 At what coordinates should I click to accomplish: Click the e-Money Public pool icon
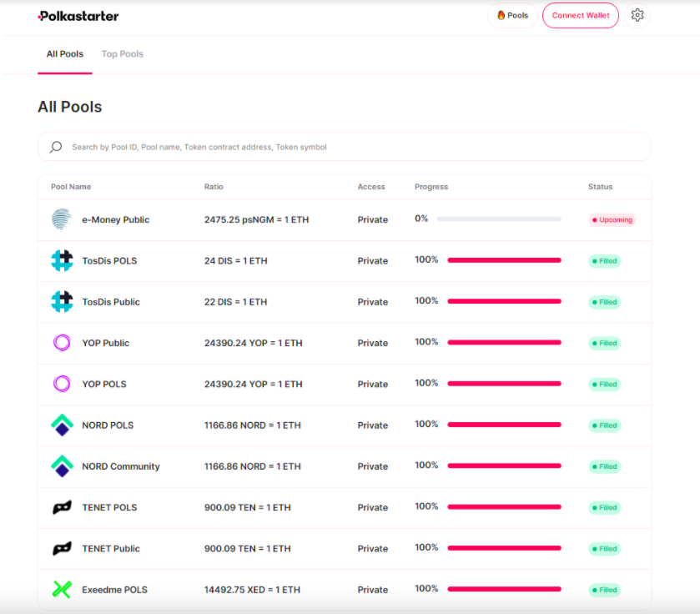62,219
